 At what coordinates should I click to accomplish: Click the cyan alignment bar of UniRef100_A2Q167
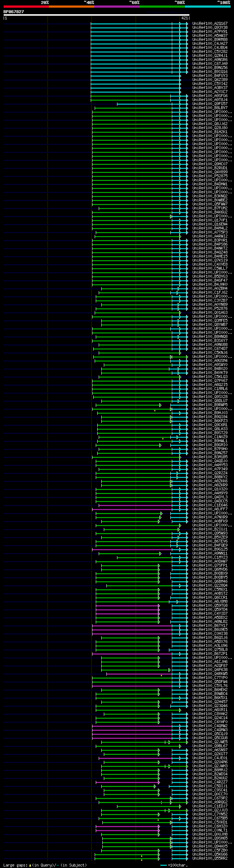tap(140, 24)
